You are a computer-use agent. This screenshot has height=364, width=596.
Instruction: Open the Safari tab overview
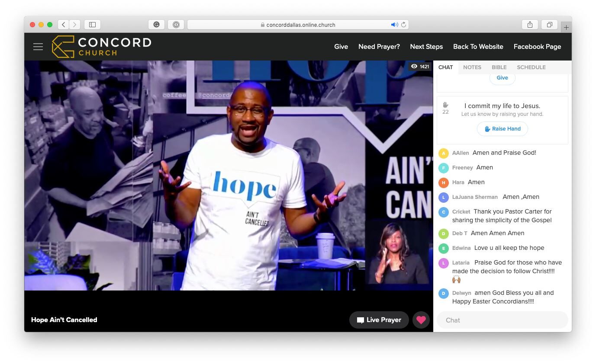pyautogui.click(x=549, y=25)
